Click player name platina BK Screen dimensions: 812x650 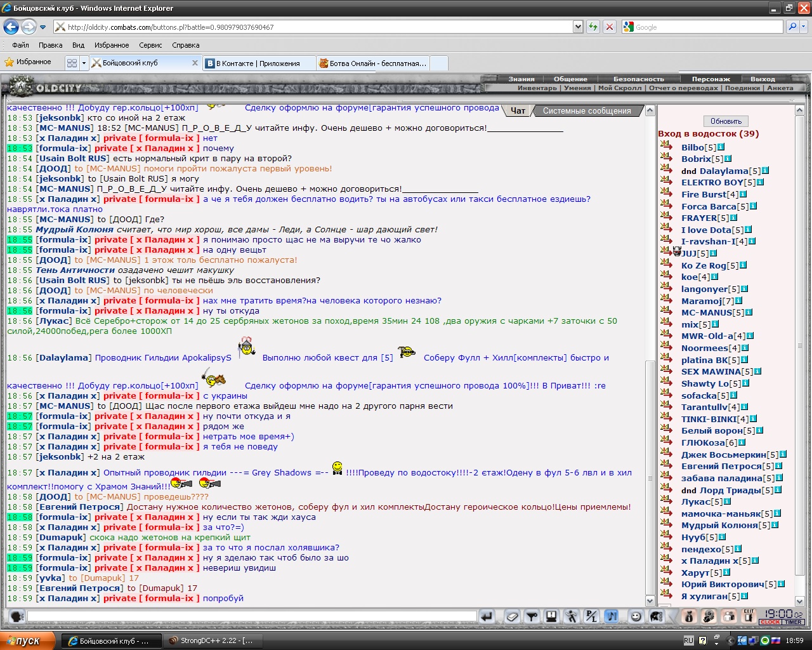[705, 360]
